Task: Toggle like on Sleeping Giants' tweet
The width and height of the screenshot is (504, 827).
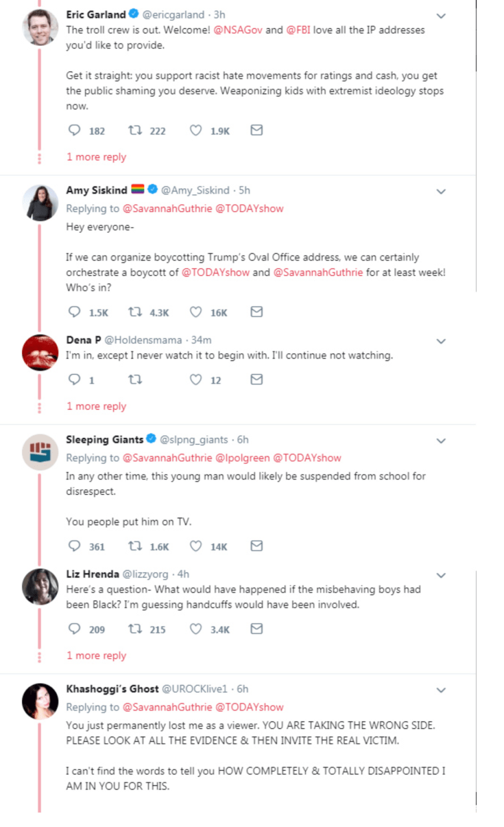Action: click(196, 546)
